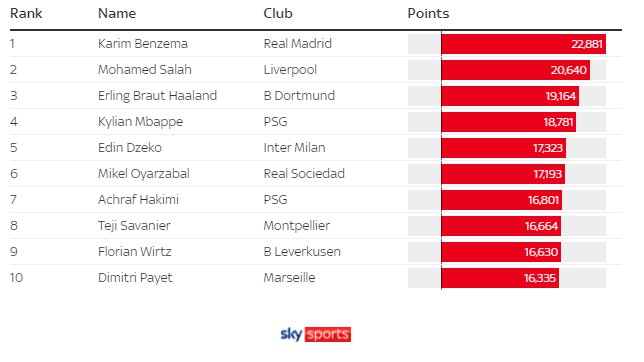Select the Rank column header
Image resolution: width=644 pixels, height=362 pixels.
26,13
